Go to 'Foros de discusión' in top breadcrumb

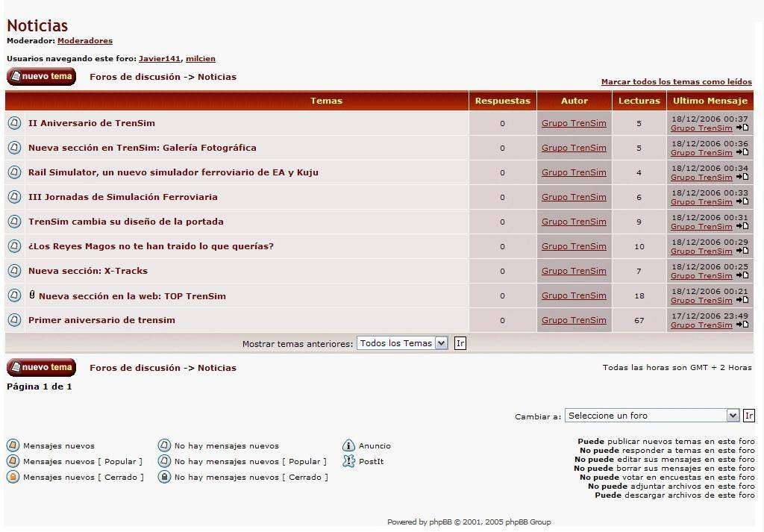[135, 77]
